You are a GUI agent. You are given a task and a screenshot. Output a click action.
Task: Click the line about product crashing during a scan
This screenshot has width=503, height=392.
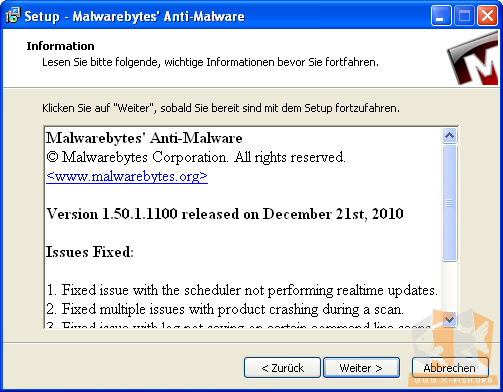click(225, 310)
